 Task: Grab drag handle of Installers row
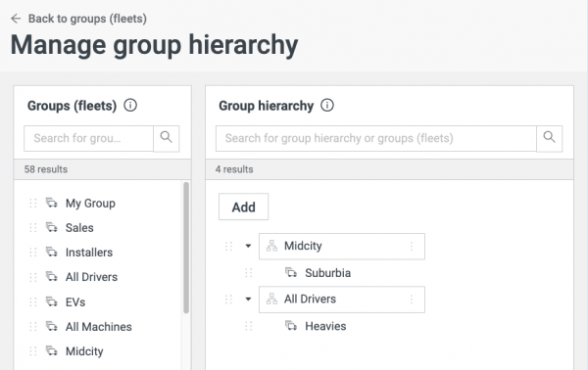(33, 253)
